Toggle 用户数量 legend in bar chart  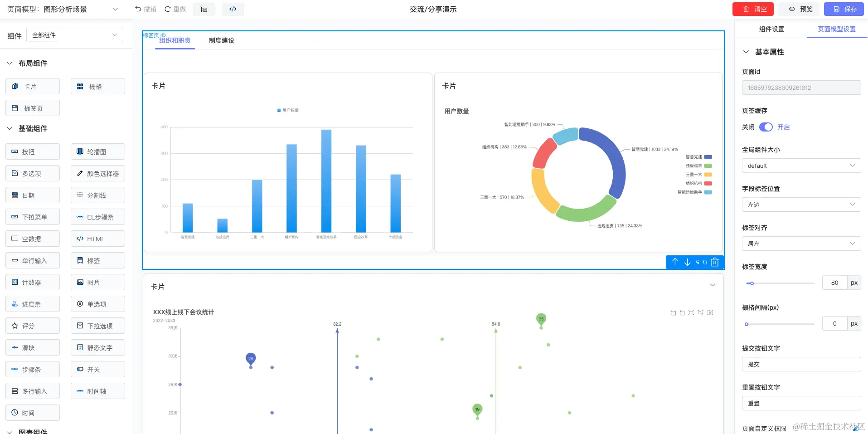point(288,110)
